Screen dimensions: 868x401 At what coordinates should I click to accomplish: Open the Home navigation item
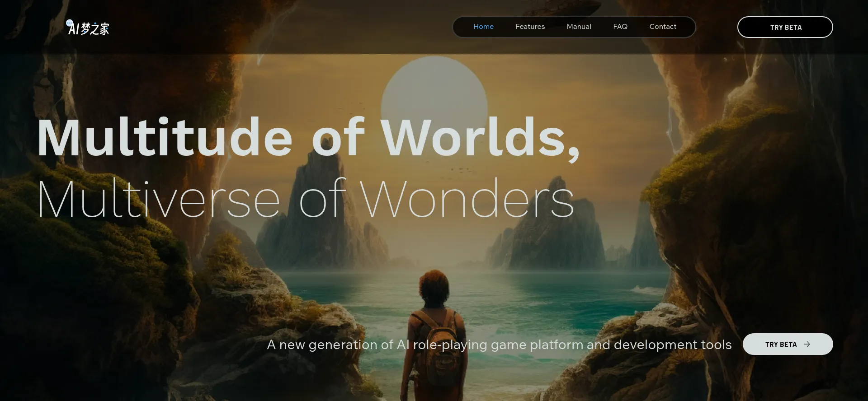[483, 27]
